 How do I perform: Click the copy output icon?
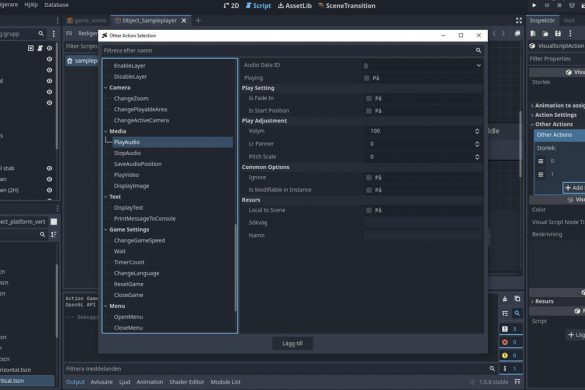click(x=517, y=299)
